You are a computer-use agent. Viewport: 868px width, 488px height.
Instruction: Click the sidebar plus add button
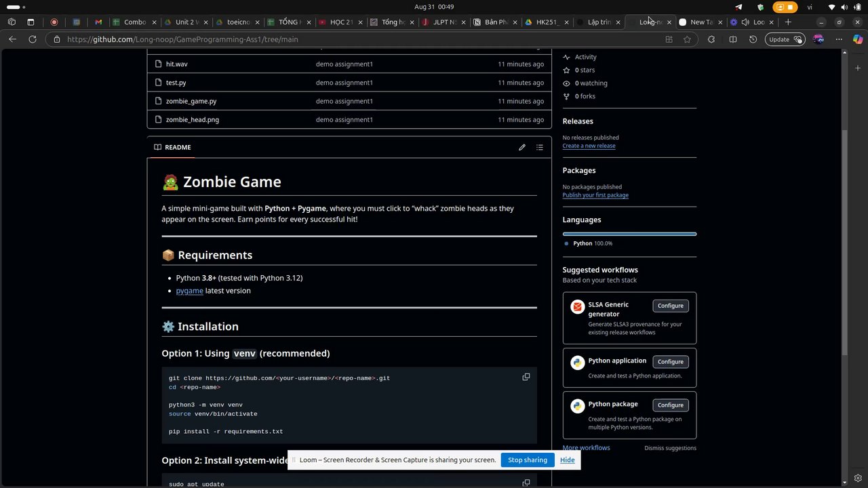point(858,68)
